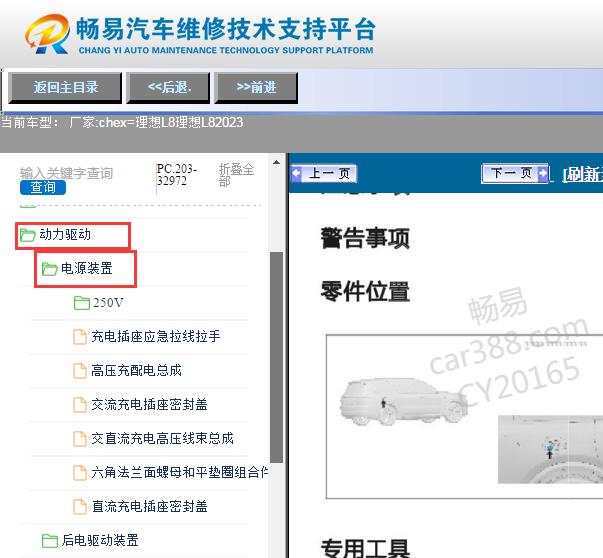The height and width of the screenshot is (558, 603).
Task: Click document icon beside 交直流充电高压线束总成
Action: pyautogui.click(x=80, y=439)
